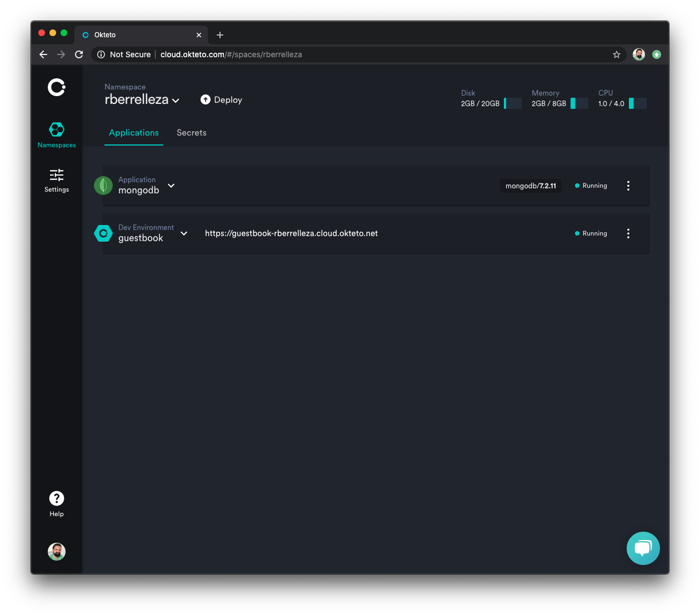Click the Deploy button

[221, 100]
